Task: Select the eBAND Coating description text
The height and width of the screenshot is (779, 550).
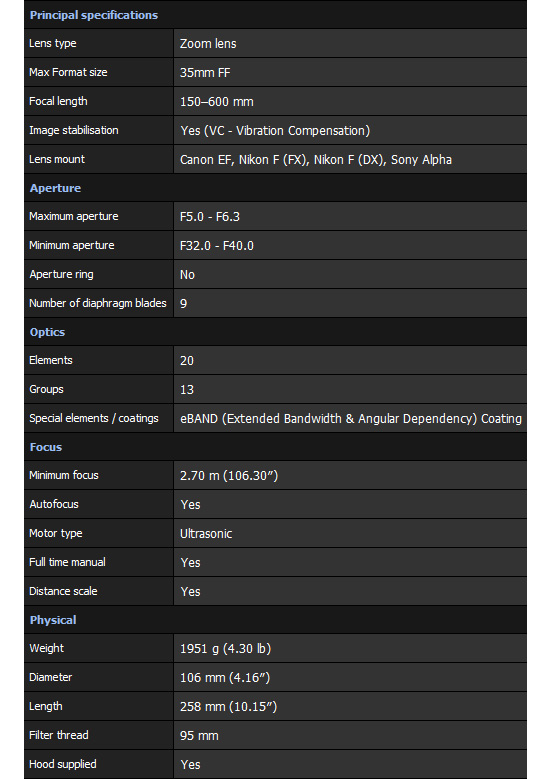Action: point(351,419)
